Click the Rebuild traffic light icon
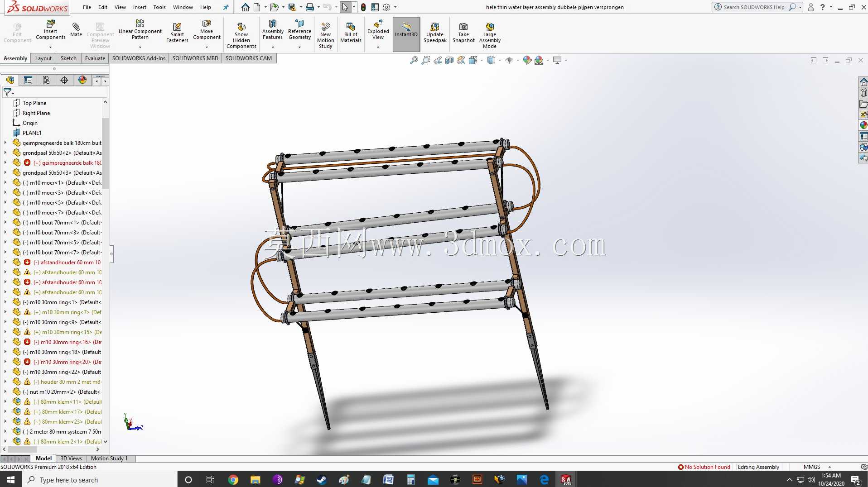Screen dimensions: 868x487 pos(363,7)
